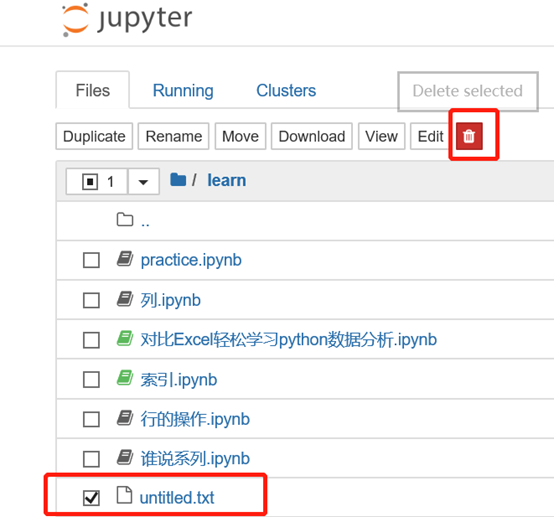Click the Download button

(x=312, y=136)
